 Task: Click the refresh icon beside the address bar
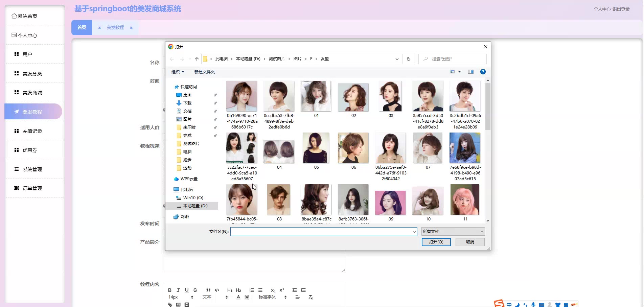coord(408,59)
